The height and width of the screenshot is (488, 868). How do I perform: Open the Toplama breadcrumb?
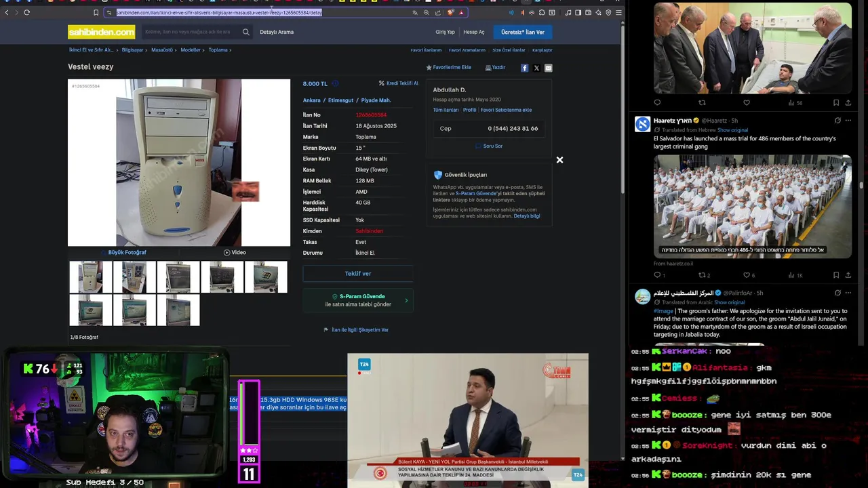[218, 50]
